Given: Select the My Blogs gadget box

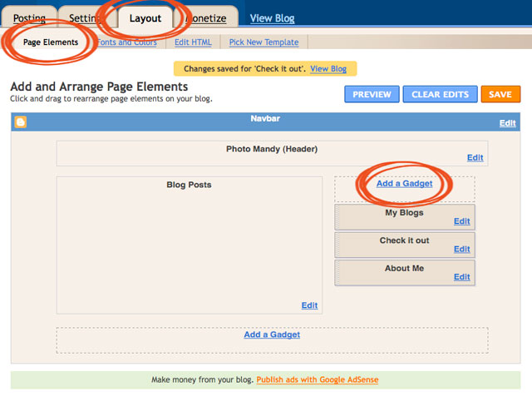Looking at the screenshot, I should click(x=405, y=217).
